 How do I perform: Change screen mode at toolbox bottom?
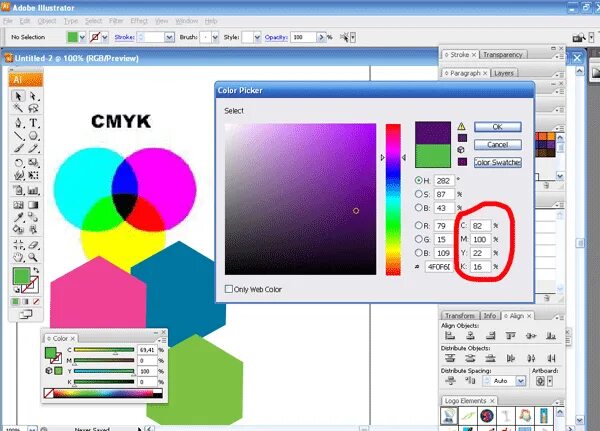pos(26,315)
